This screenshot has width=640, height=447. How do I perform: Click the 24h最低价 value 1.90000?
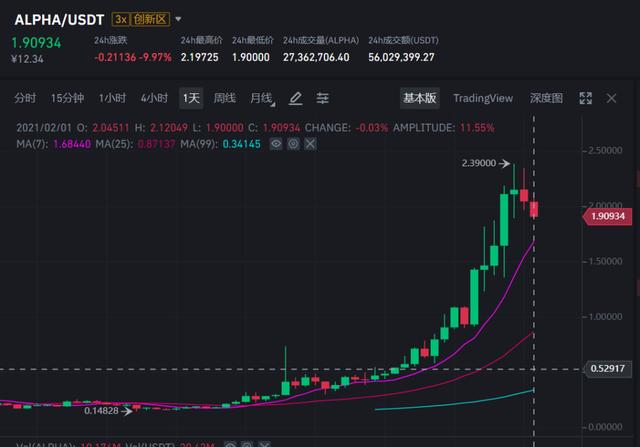(x=251, y=57)
